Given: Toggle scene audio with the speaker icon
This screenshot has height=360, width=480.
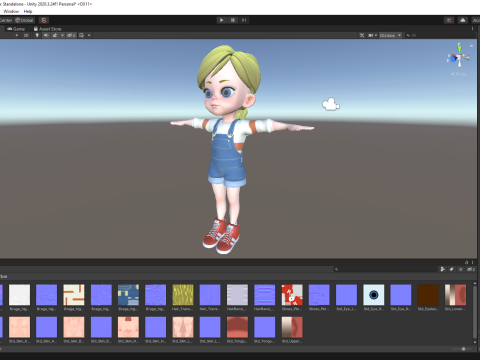Looking at the screenshot, I should [x=46, y=35].
